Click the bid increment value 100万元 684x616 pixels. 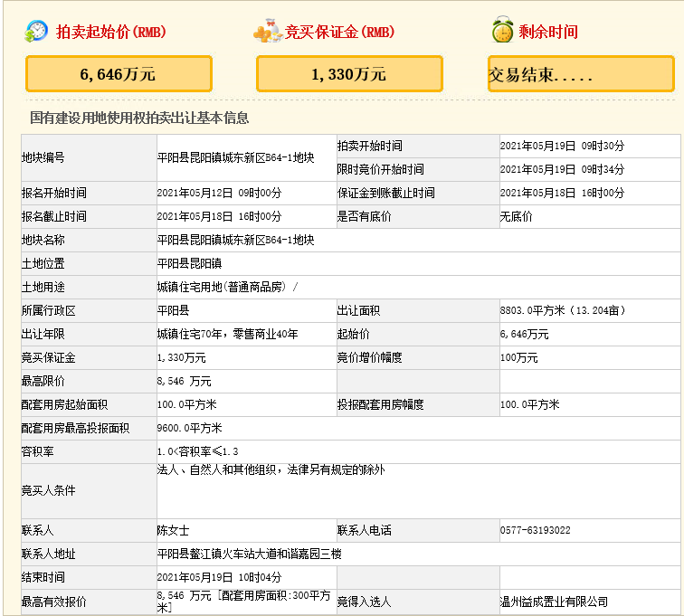[x=518, y=357]
